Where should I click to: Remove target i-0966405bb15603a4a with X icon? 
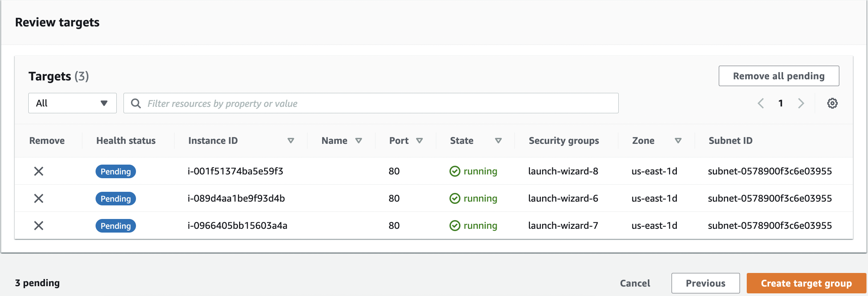[x=39, y=226]
